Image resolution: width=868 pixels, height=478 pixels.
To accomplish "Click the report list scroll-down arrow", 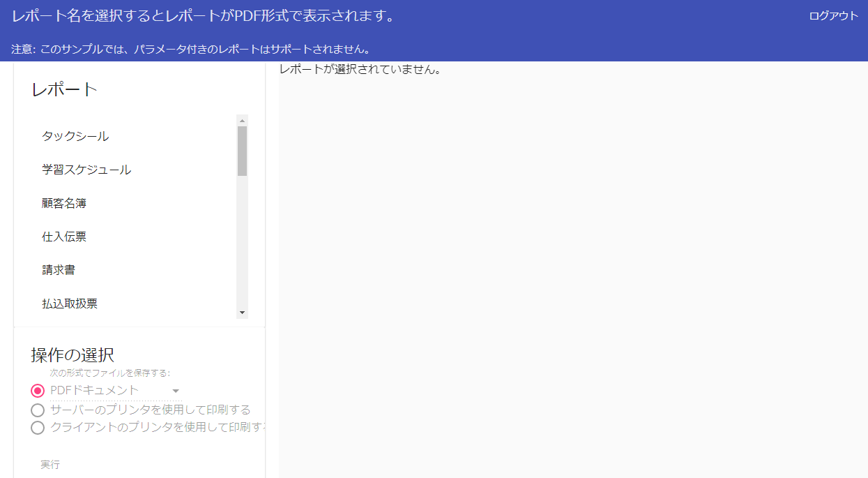I will (243, 313).
